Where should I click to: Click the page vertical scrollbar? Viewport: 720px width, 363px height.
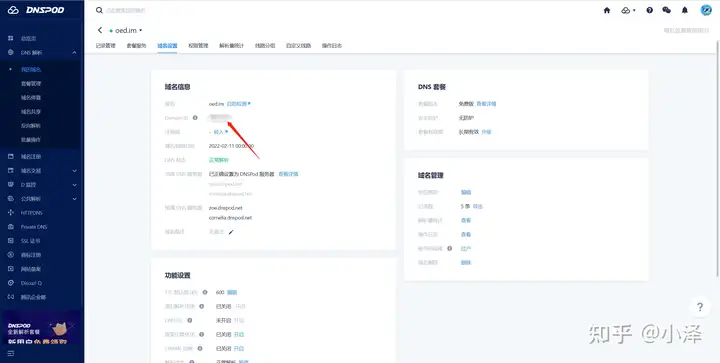click(718, 158)
